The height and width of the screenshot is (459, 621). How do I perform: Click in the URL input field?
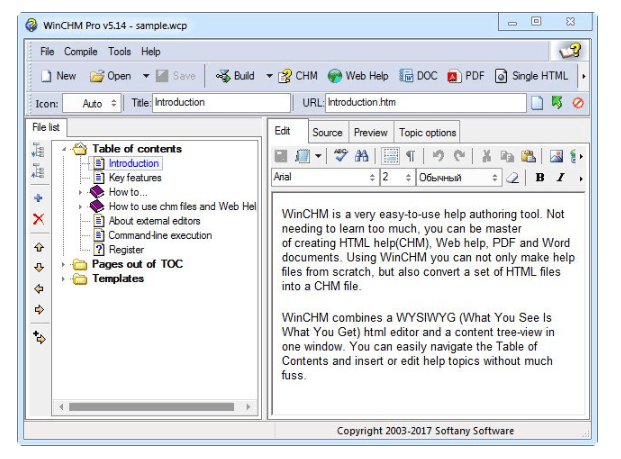click(426, 103)
